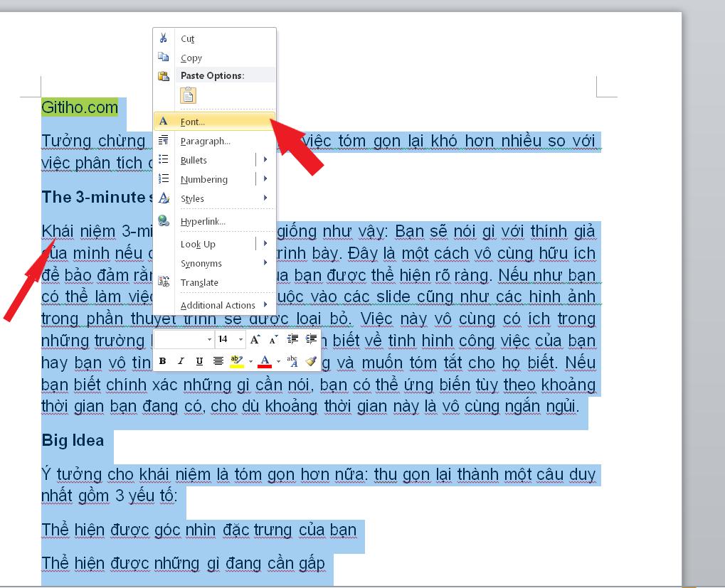This screenshot has width=725, height=588.
Task: Select the Cut icon in context menu
Action: click(162, 38)
